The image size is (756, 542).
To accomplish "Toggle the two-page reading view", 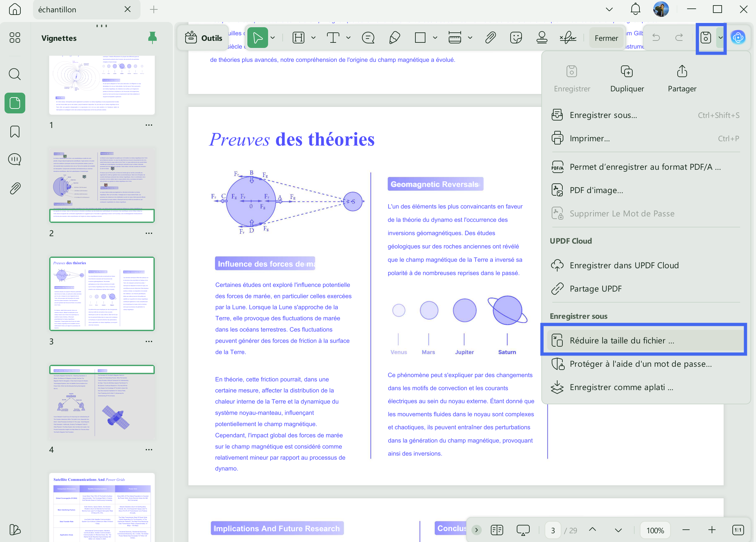I will (497, 530).
